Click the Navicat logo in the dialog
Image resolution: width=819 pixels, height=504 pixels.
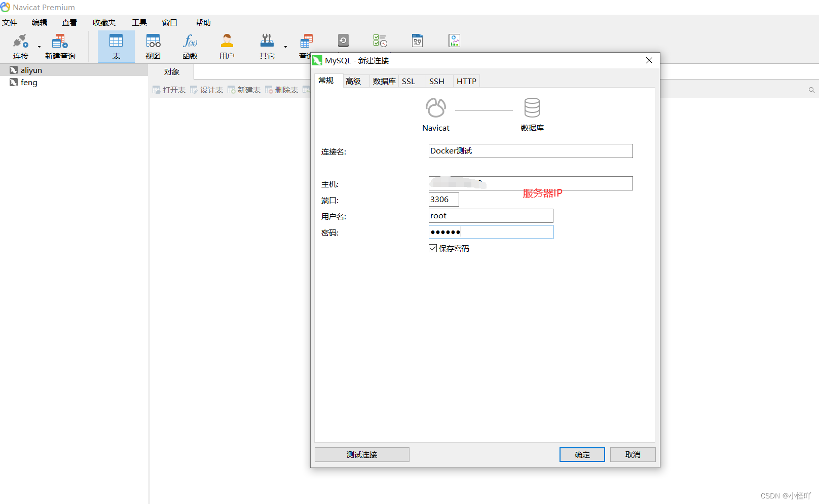(436, 107)
